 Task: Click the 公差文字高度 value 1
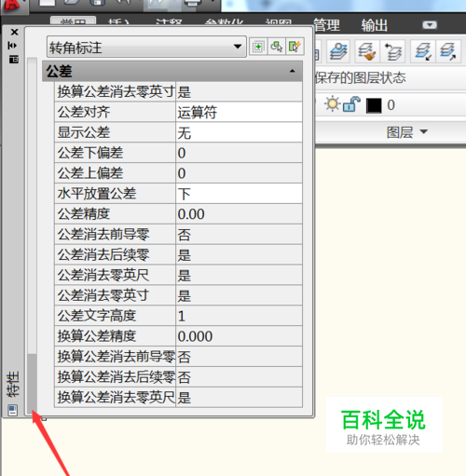(x=239, y=316)
